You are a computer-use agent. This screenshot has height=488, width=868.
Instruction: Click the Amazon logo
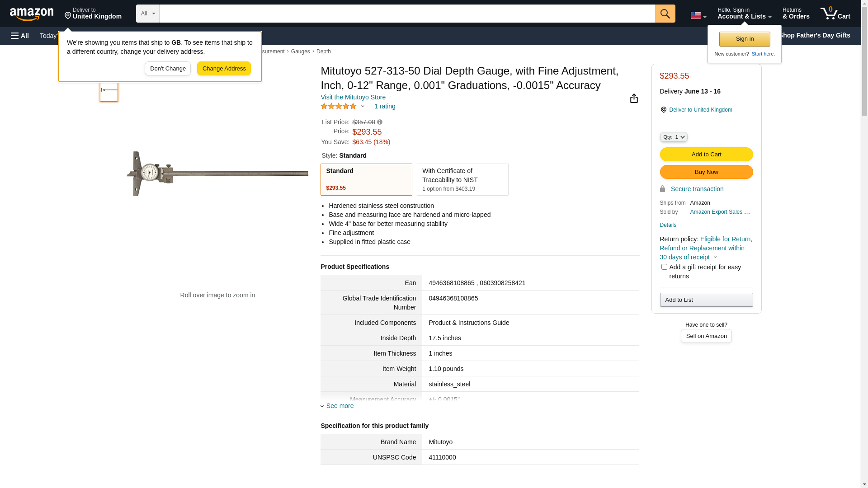coord(32,14)
